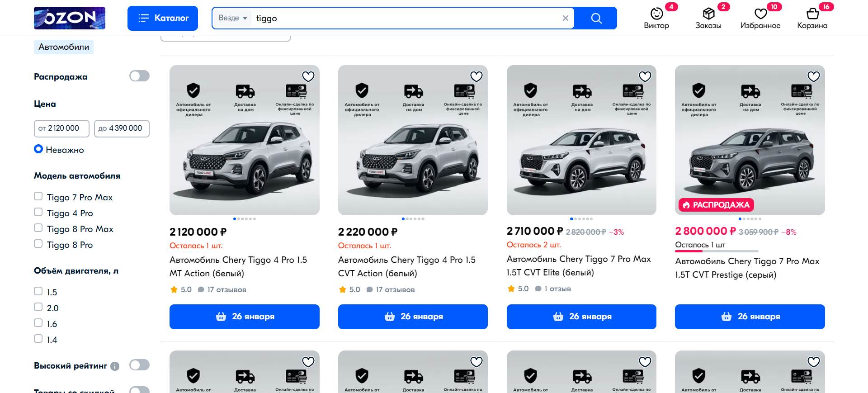Click the 2 710 000 ₽ price
Screen dimensions: 868x393
tap(535, 231)
